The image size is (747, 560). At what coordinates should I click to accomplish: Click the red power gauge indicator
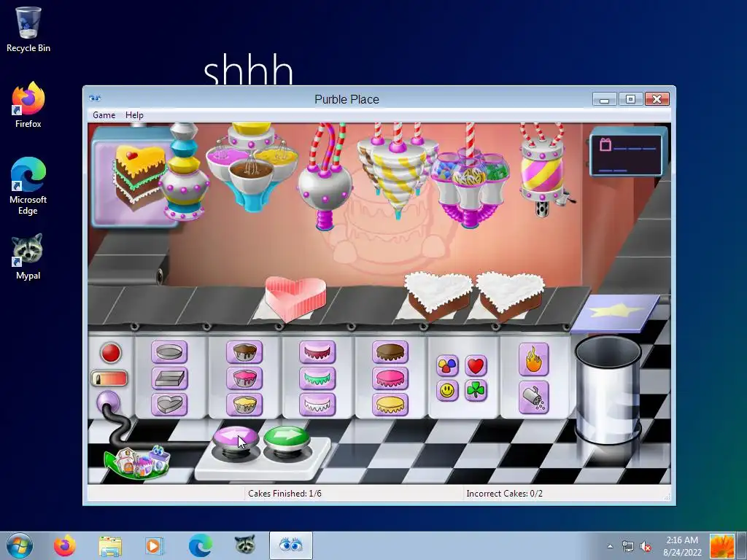tap(109, 378)
